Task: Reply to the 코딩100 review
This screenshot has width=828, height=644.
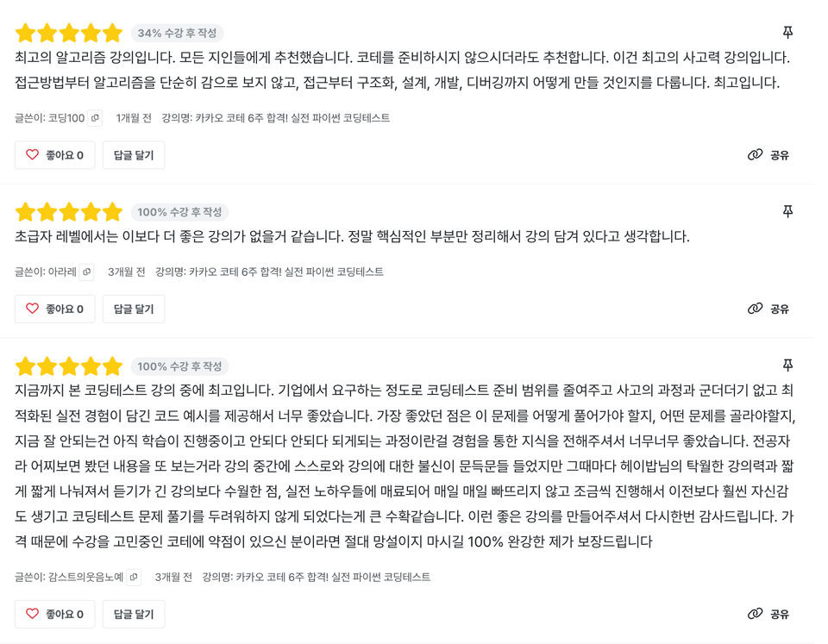Action: (x=134, y=155)
